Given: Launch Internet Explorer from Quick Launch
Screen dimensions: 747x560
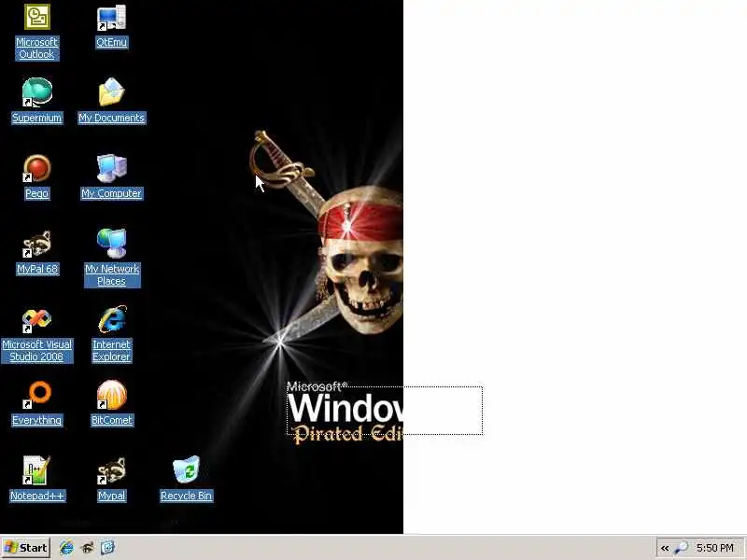Looking at the screenshot, I should click(x=66, y=548).
